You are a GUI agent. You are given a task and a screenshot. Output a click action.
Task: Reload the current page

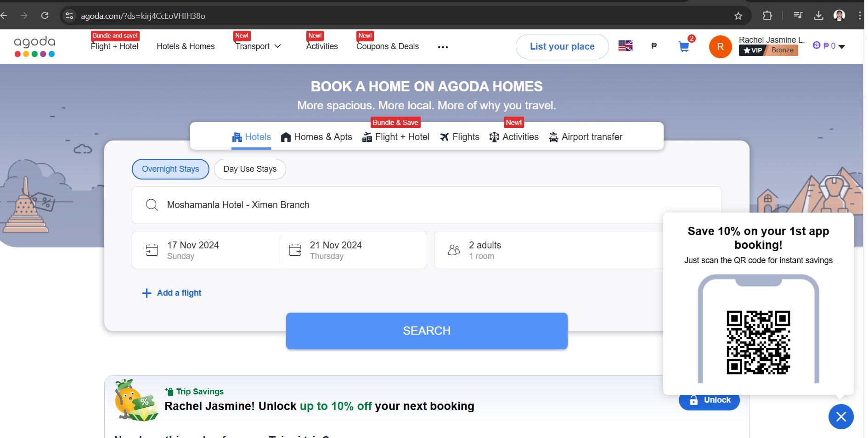(x=45, y=16)
